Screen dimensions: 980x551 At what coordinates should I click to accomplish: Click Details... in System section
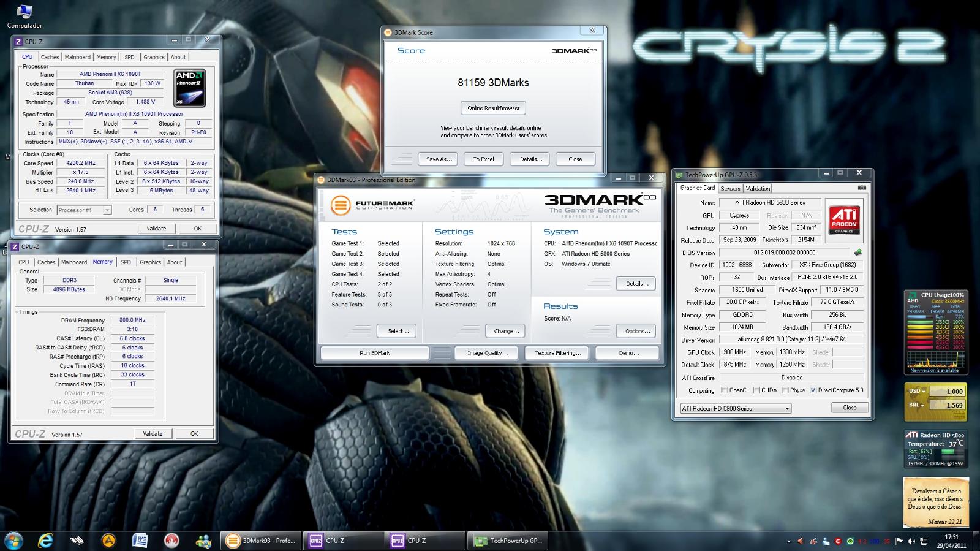pos(636,284)
